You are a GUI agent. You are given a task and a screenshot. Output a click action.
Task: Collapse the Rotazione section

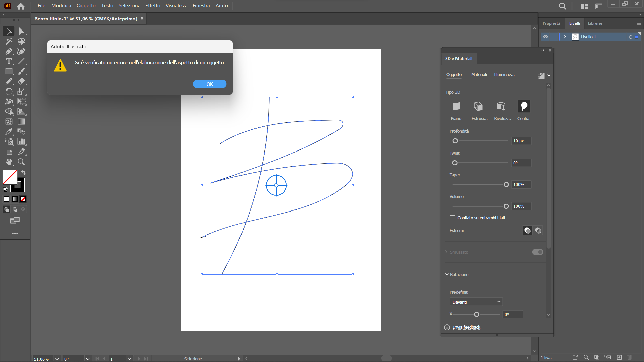447,274
